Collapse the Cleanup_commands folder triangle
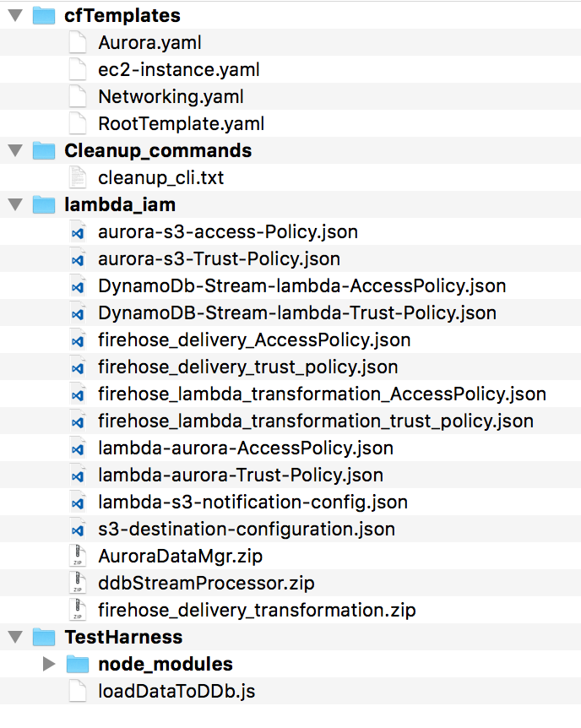The width and height of the screenshot is (581, 728). 15,150
